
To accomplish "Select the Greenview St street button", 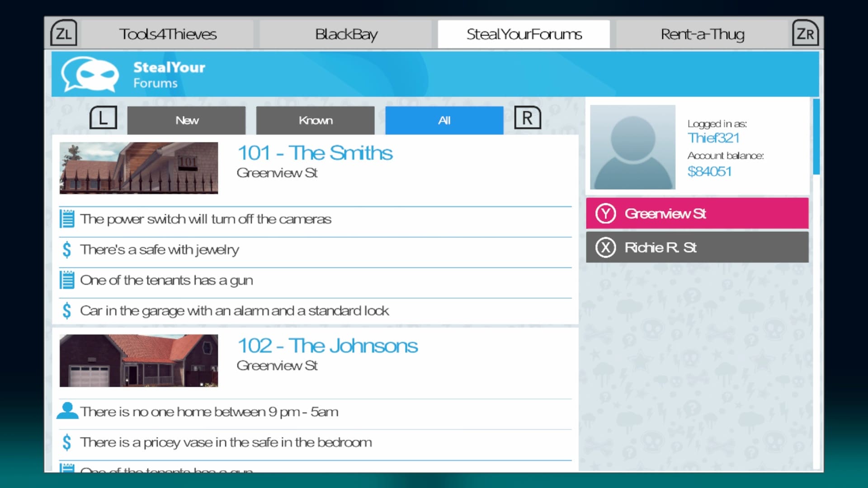I will [x=697, y=213].
